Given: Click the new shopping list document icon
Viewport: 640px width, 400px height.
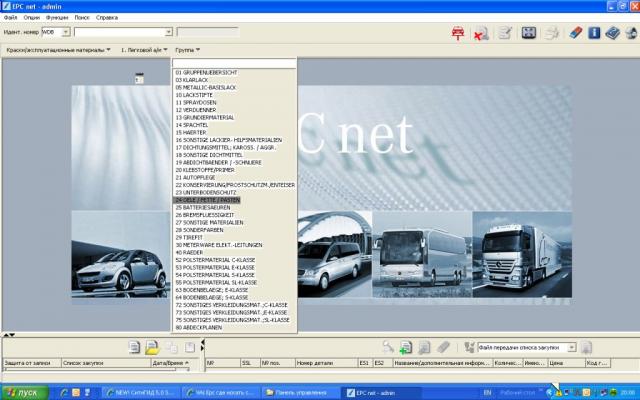Looking at the screenshot, I should [134, 347].
